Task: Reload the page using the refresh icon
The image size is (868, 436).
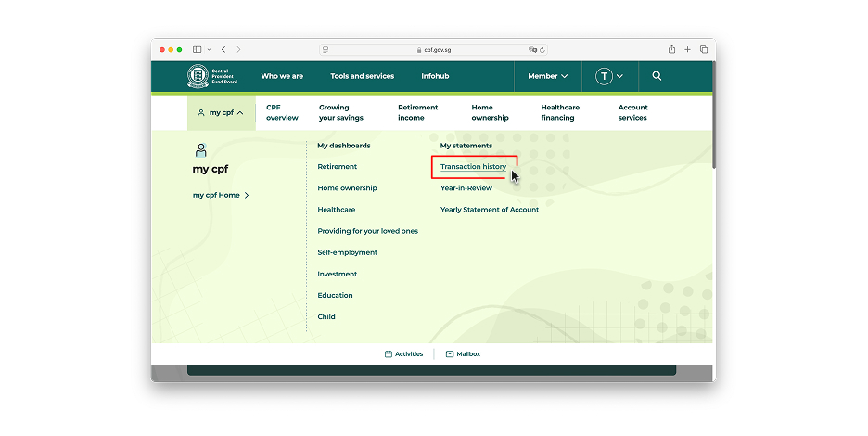Action: click(542, 50)
